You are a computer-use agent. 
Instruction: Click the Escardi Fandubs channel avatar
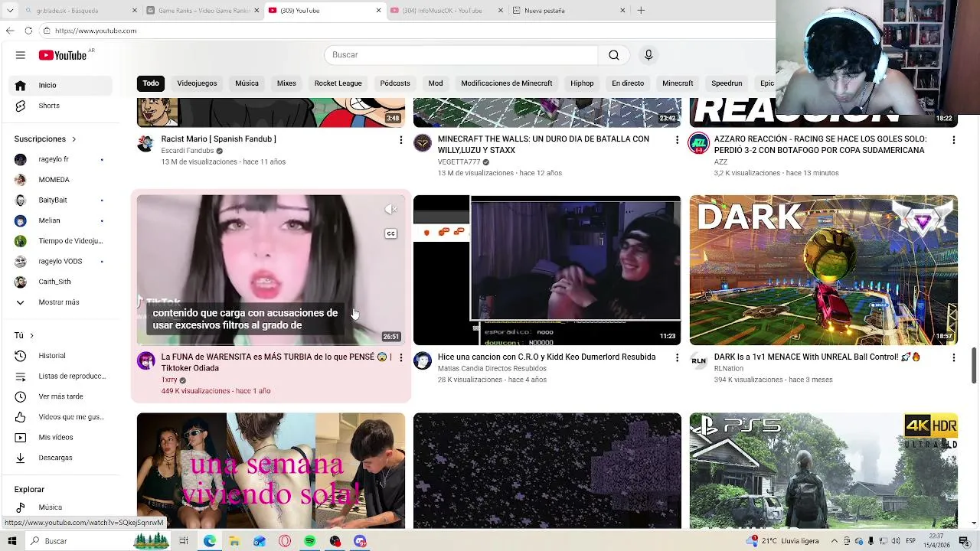(x=145, y=143)
